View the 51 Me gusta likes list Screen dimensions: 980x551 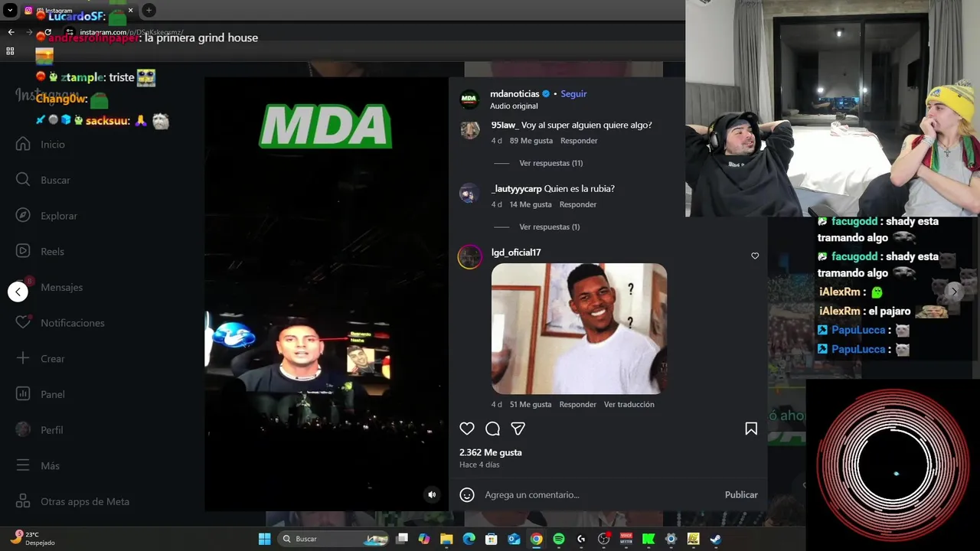click(x=531, y=404)
